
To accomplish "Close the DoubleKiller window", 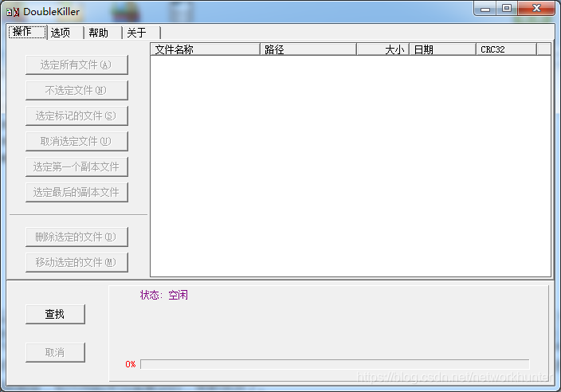I will click(536, 9).
